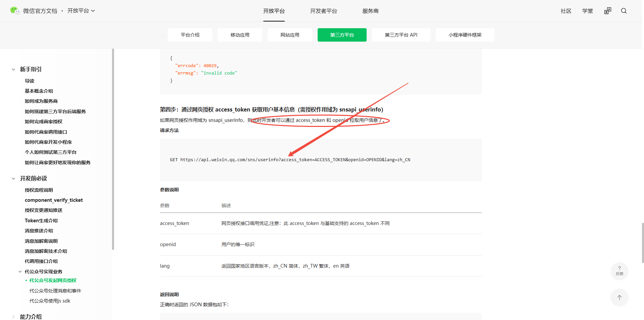644x320 pixels.
Task: Click the access_token parameter cell
Action: click(174, 223)
